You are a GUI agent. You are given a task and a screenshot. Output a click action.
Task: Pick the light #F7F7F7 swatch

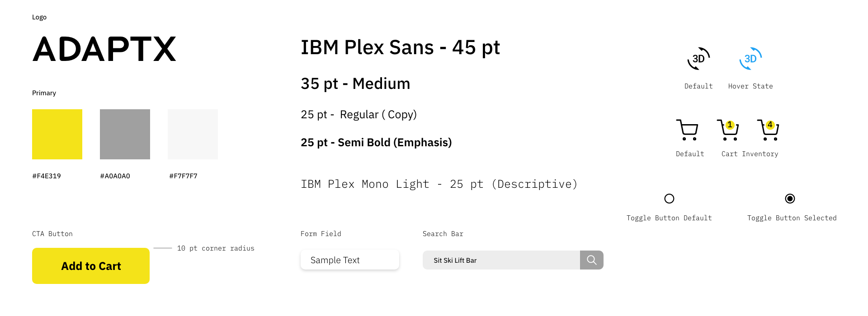193,134
